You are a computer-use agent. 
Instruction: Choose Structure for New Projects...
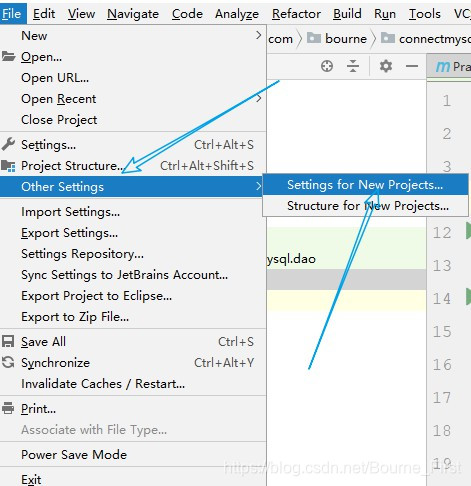coord(365,205)
